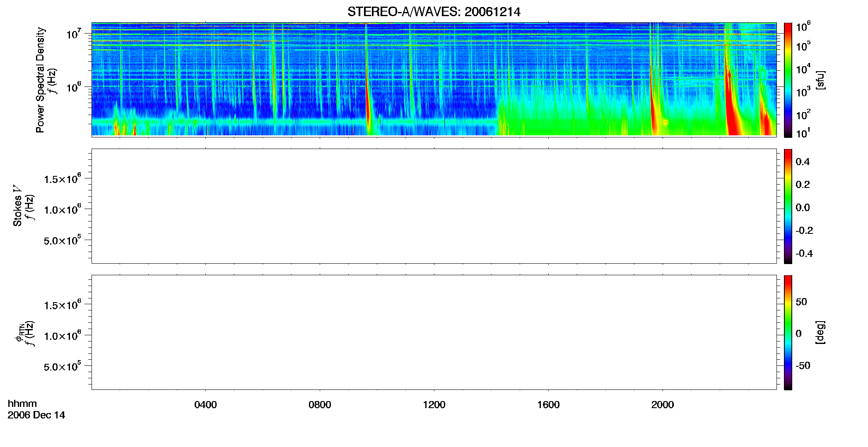
Task: Click the Power Spectral Density axis label
Action: [40, 80]
